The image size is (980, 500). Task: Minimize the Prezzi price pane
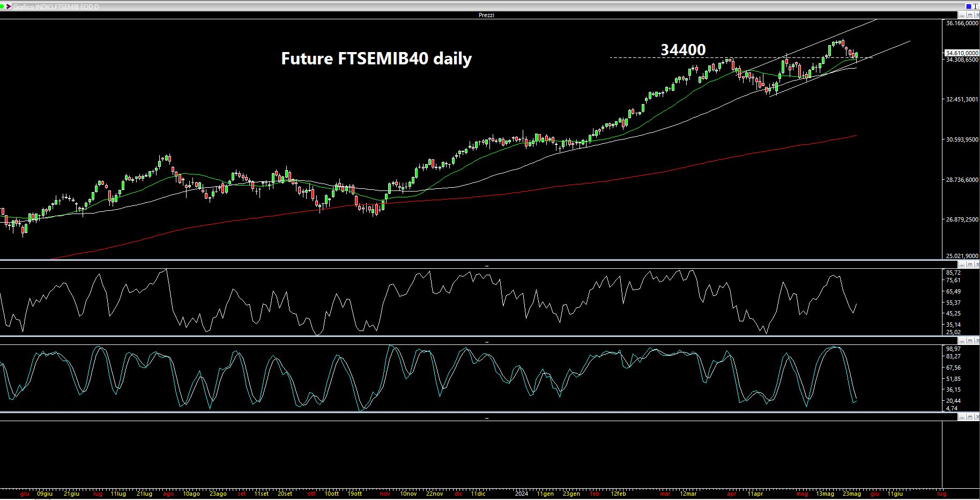pyautogui.click(x=962, y=15)
